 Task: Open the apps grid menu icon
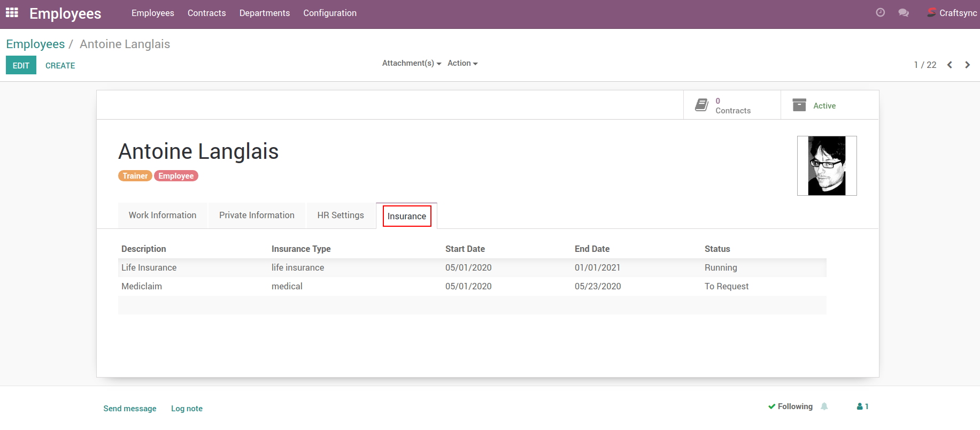[x=12, y=13]
